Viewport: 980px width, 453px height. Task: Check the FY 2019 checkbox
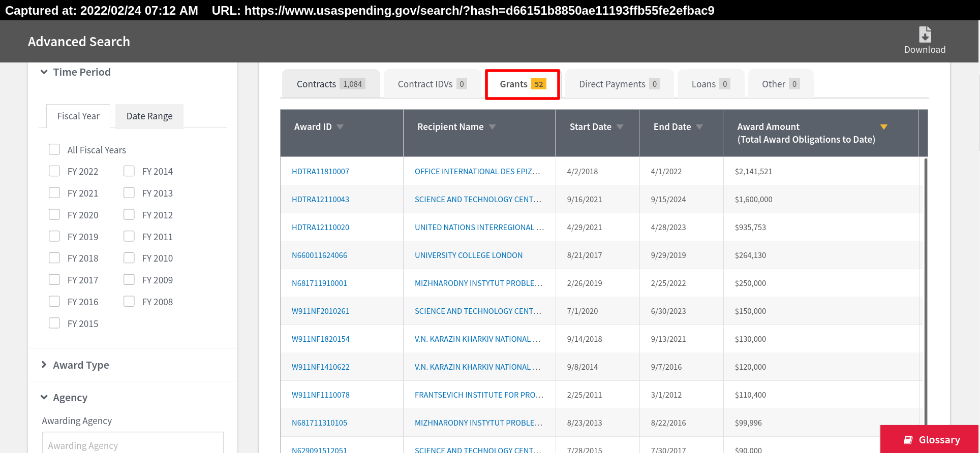(x=54, y=236)
